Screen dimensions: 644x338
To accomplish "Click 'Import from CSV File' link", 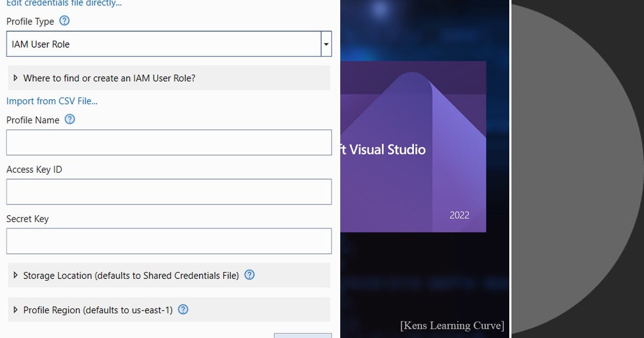I will [52, 101].
